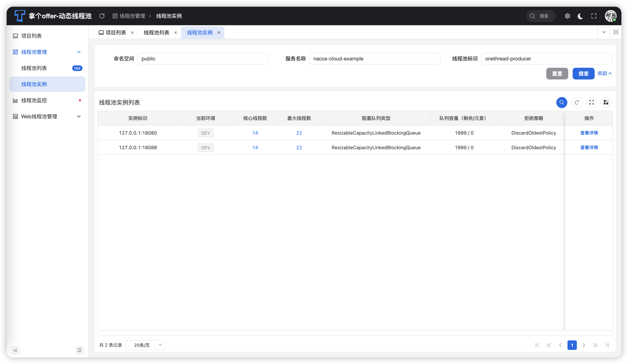
Task: Switch to the 线程池列表 tab
Action: point(156,33)
